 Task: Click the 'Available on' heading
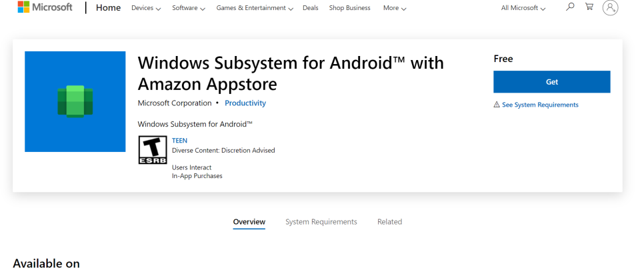coord(46,263)
